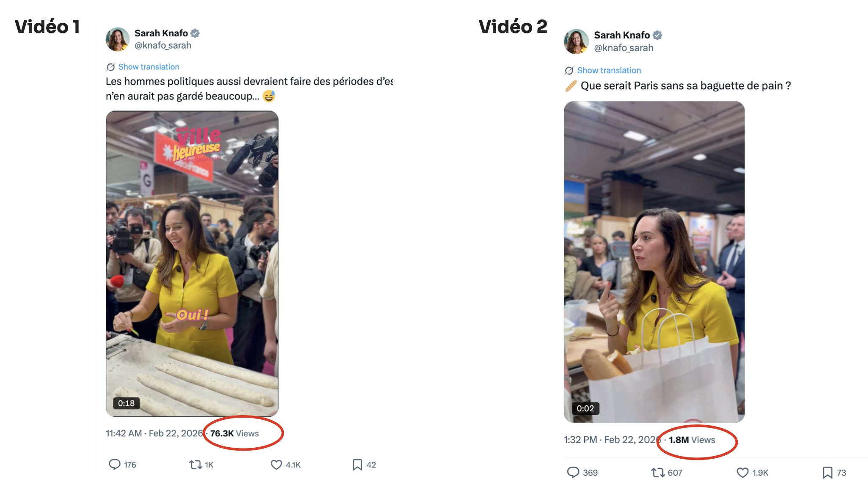Bookmark the Vidéo 1 tweet
868x487 pixels.
point(357,465)
